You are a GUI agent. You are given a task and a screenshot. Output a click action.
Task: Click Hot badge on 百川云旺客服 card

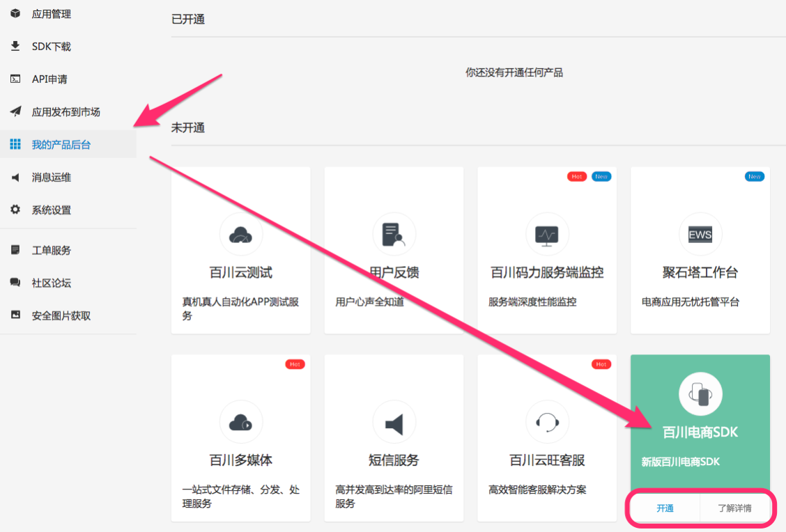601,364
